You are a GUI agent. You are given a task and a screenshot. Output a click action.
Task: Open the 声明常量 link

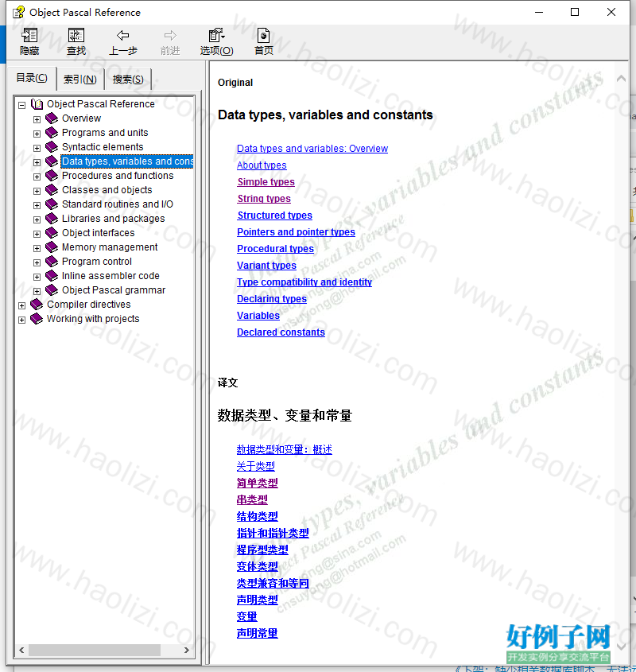tap(257, 633)
